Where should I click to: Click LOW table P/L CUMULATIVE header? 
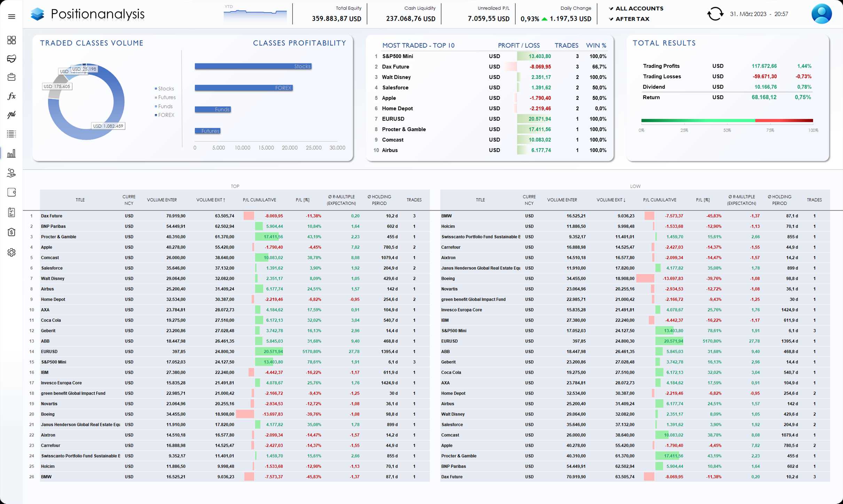tap(659, 200)
